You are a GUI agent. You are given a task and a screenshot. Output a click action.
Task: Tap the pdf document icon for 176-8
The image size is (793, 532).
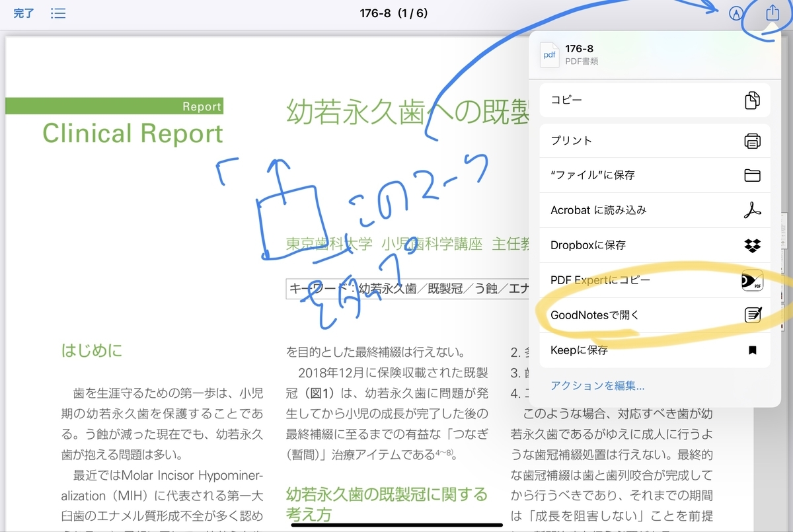549,56
